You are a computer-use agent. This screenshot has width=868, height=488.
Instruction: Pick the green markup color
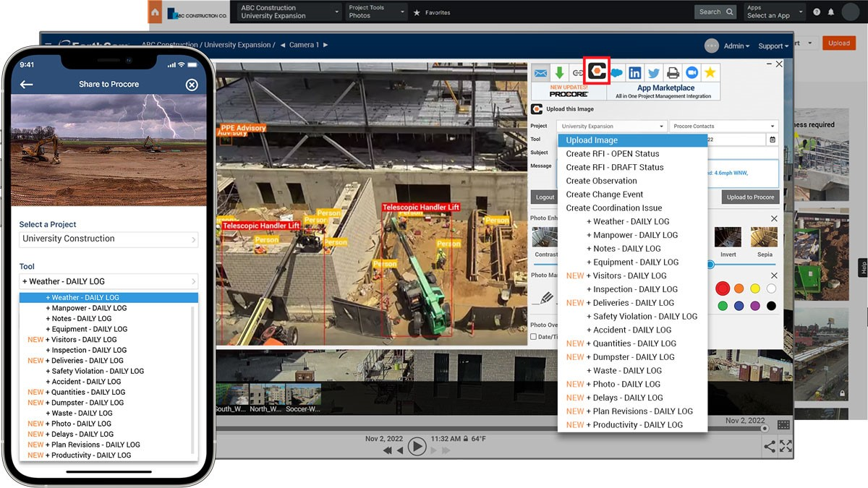pyautogui.click(x=722, y=306)
